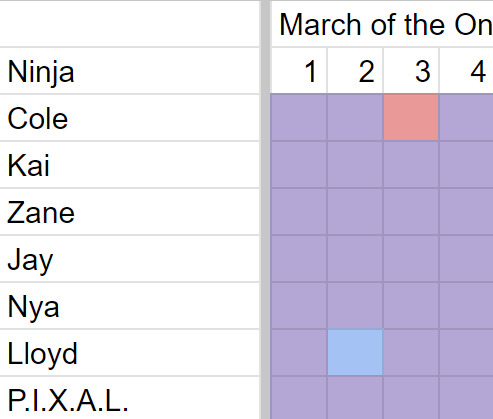Select the Nya name cell

click(x=129, y=306)
